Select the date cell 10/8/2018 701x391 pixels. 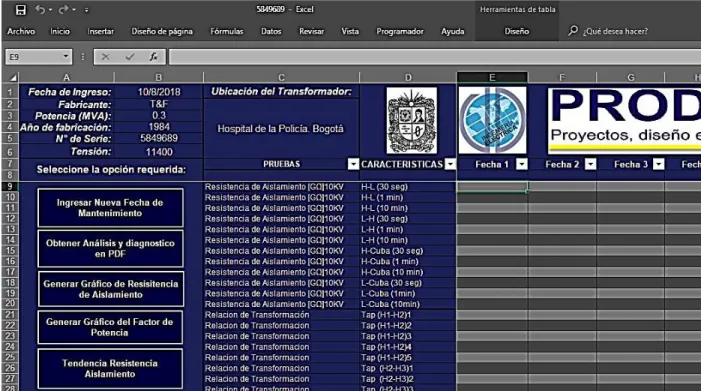pos(159,92)
